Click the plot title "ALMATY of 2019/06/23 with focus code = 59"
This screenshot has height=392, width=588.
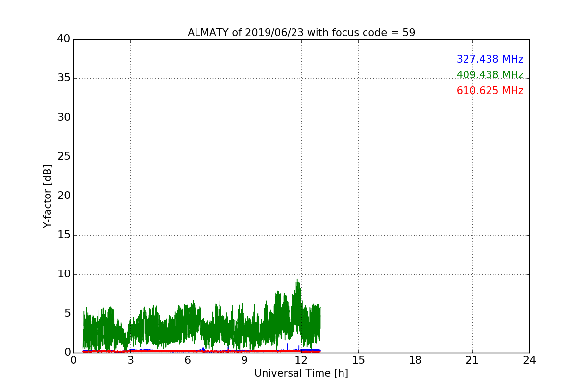point(301,33)
